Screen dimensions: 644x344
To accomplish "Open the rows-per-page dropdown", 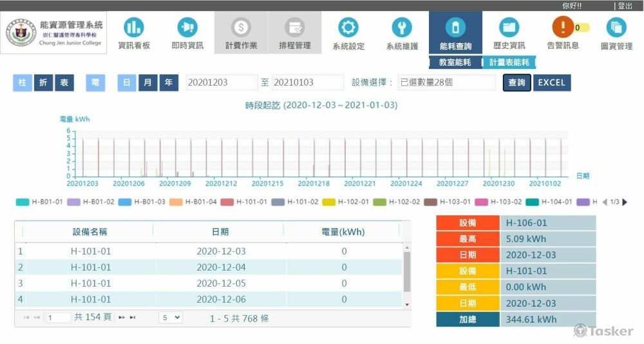I will point(170,318).
